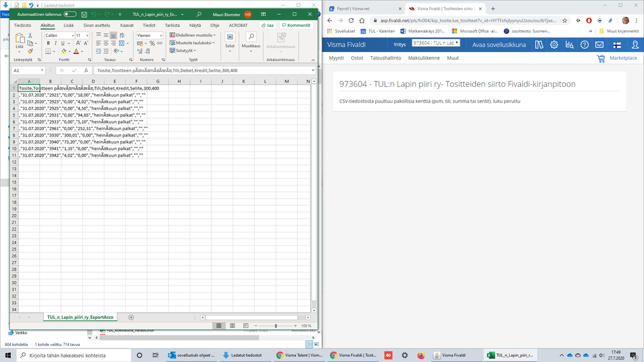Screen dimensions: 644x362
Task: Click the decrease font size icon
Action: point(86,43)
